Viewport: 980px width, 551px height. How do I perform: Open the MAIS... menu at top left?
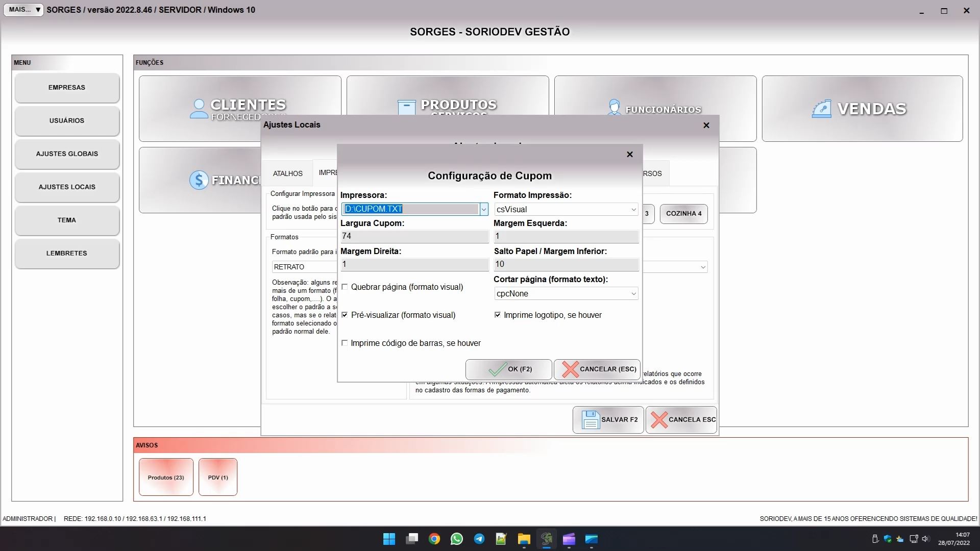(23, 10)
